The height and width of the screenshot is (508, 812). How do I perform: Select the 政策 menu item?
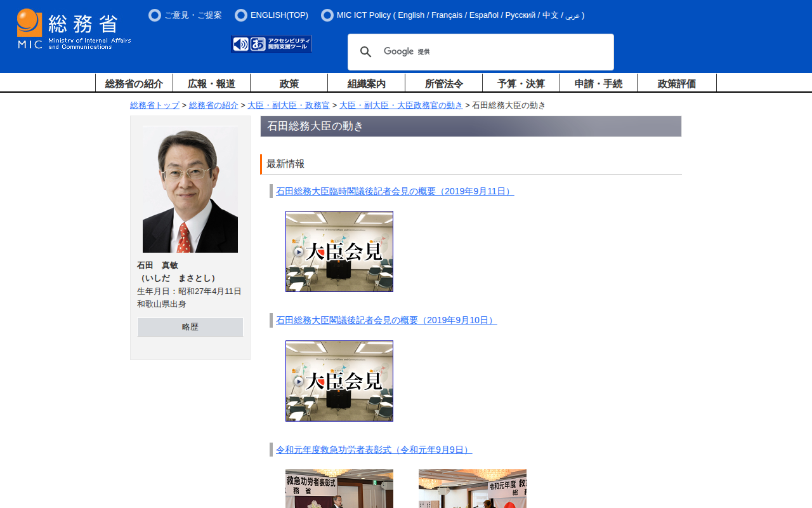289,83
